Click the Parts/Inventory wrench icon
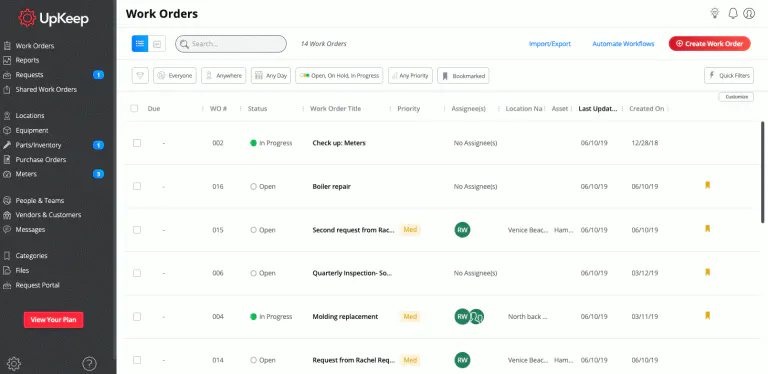The height and width of the screenshot is (374, 768). 7,145
